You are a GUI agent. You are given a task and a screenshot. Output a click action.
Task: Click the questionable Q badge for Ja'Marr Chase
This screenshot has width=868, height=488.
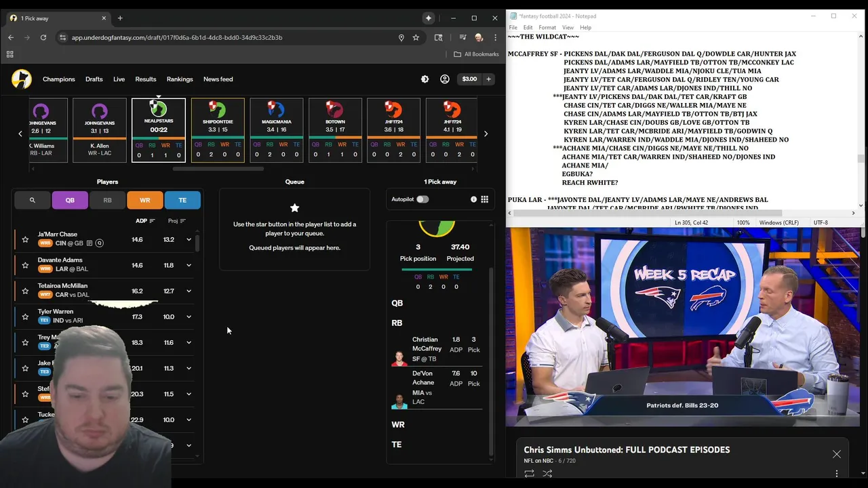coord(99,243)
